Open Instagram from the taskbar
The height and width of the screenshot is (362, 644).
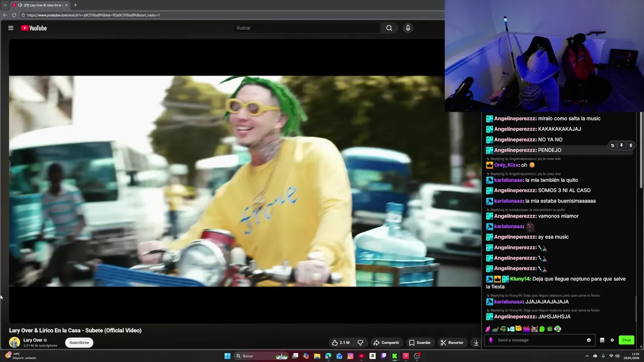click(350, 356)
